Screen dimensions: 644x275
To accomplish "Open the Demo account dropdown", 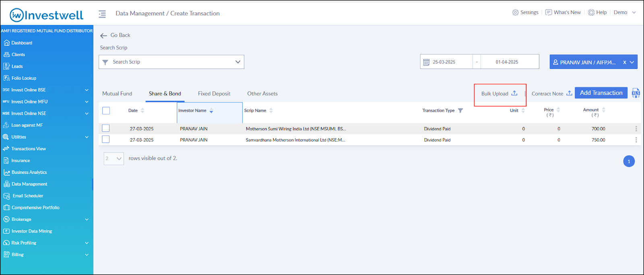I will (625, 12).
